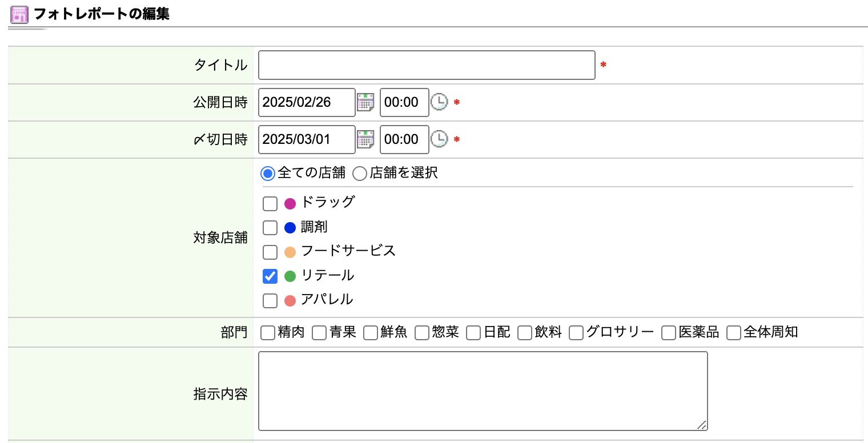Click the 〆切日時 date field 2025/03/01
The height and width of the screenshot is (443, 868).
click(307, 139)
